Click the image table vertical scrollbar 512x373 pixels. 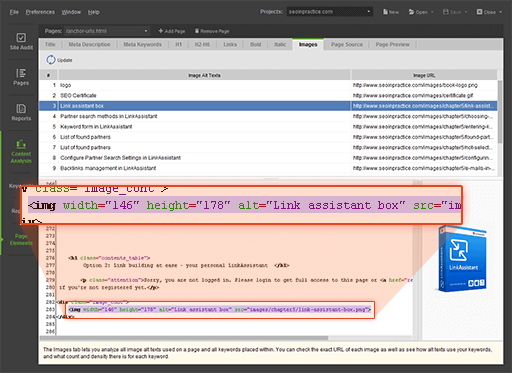click(500, 112)
